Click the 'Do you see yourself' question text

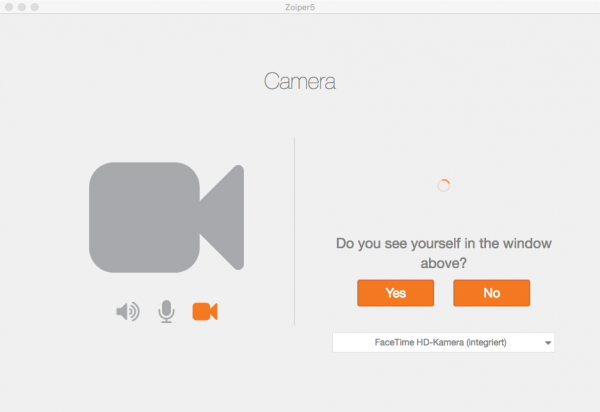point(443,253)
